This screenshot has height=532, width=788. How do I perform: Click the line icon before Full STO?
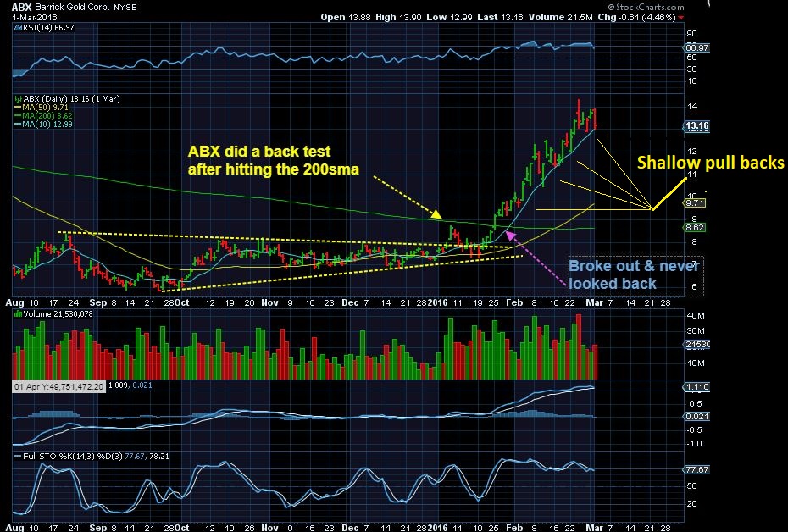pyautogui.click(x=17, y=456)
